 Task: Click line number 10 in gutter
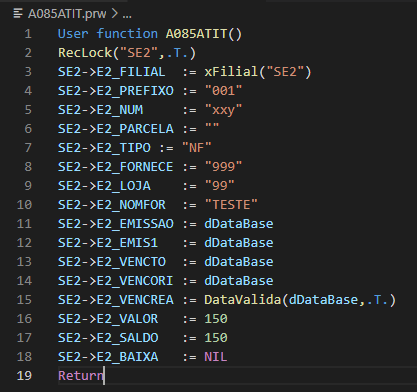[24, 205]
